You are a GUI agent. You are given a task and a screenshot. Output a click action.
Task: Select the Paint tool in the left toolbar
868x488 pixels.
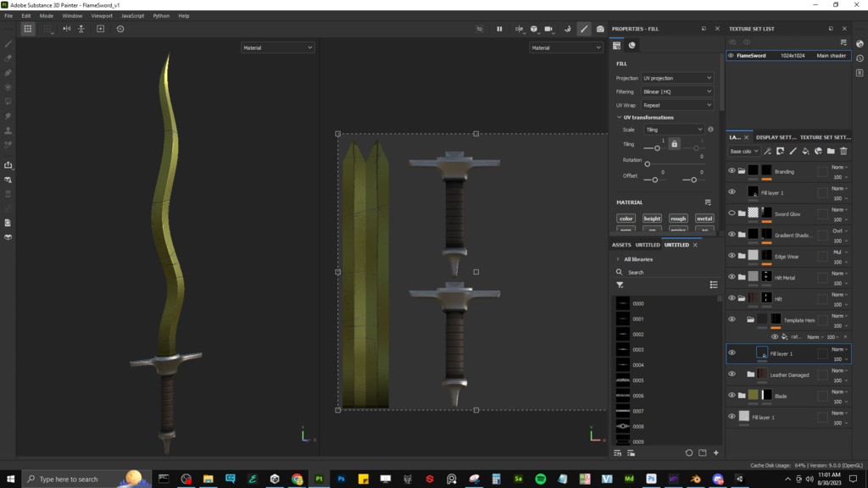click(9, 44)
